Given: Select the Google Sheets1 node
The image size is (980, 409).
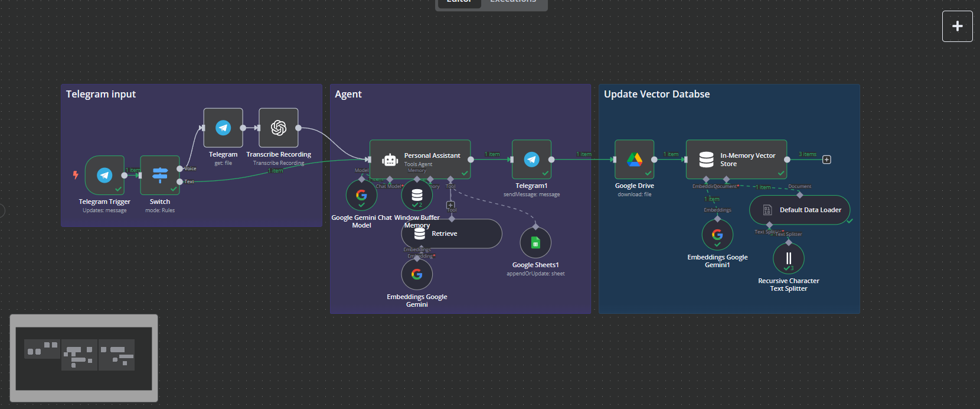Looking at the screenshot, I should point(535,243).
